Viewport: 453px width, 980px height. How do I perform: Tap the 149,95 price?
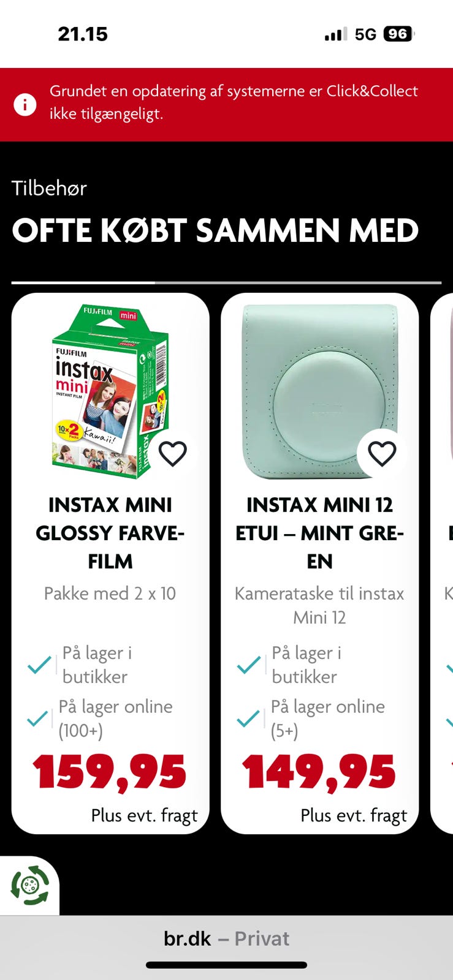[319, 771]
